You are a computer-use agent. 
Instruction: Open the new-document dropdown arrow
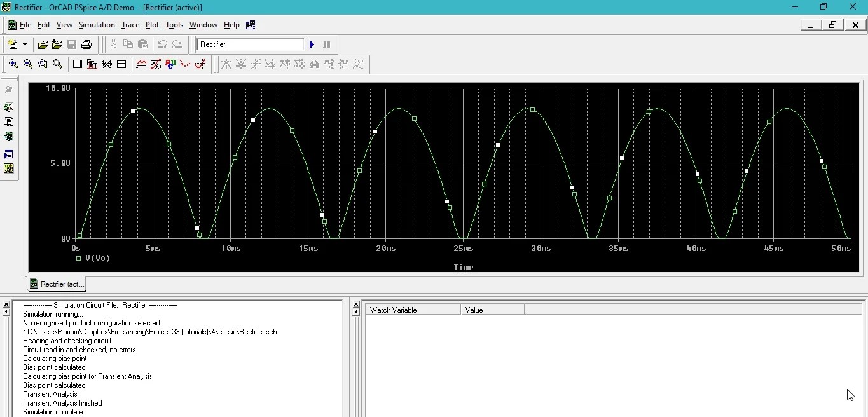coord(24,44)
